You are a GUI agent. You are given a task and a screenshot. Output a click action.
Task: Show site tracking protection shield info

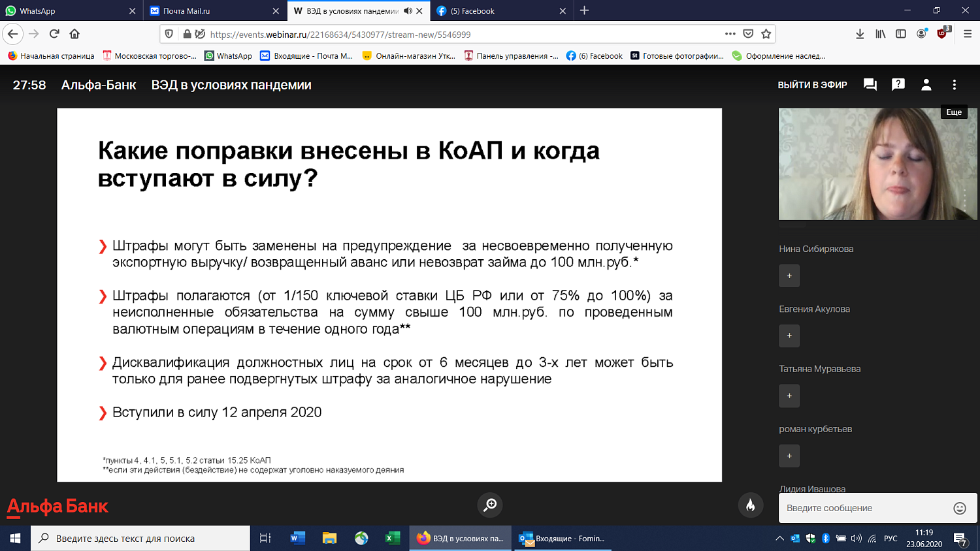tap(169, 34)
